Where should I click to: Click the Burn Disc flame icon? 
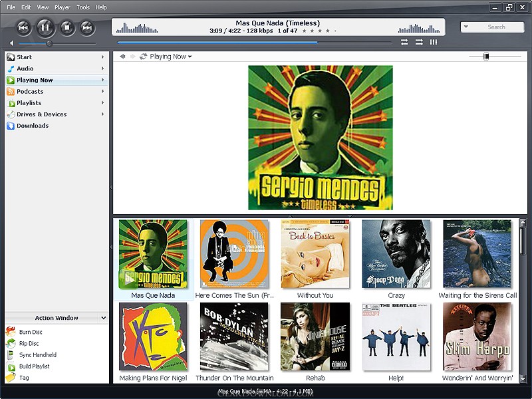coord(11,331)
